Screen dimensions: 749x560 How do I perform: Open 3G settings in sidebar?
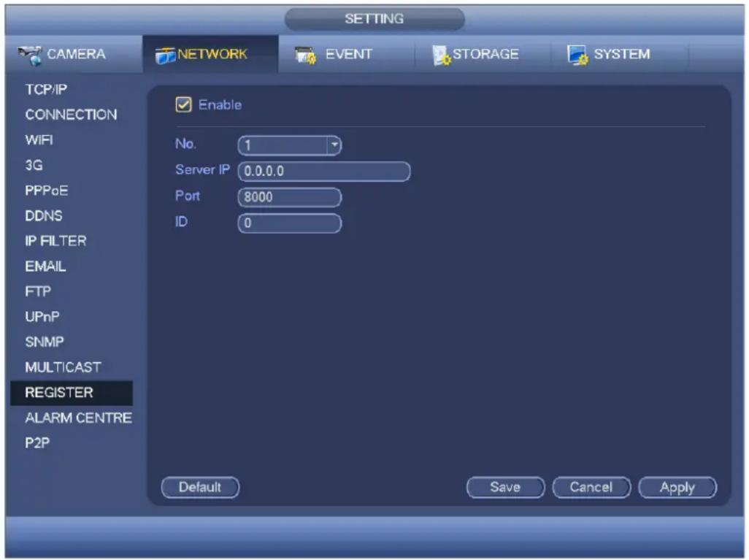pyautogui.click(x=34, y=165)
